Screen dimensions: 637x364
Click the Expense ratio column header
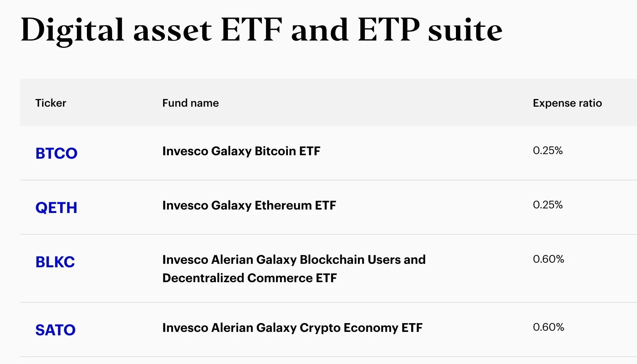(x=567, y=103)
